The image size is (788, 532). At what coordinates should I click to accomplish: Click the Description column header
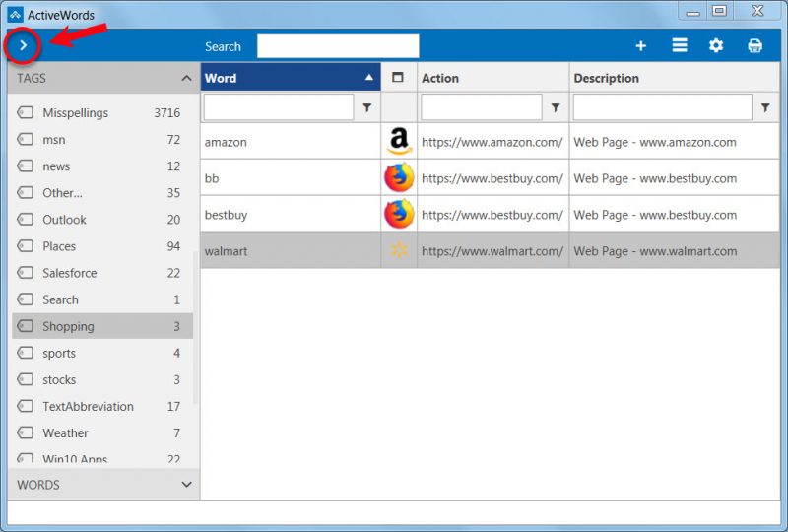[x=675, y=78]
